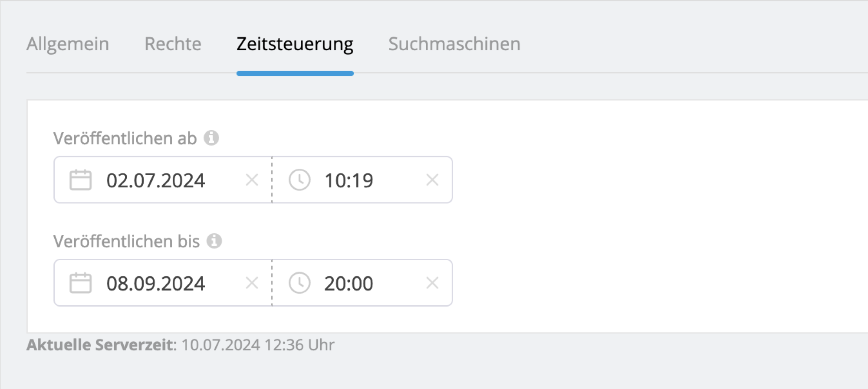The height and width of the screenshot is (389, 868).
Task: Clear the start time 10:19
Action: [432, 180]
